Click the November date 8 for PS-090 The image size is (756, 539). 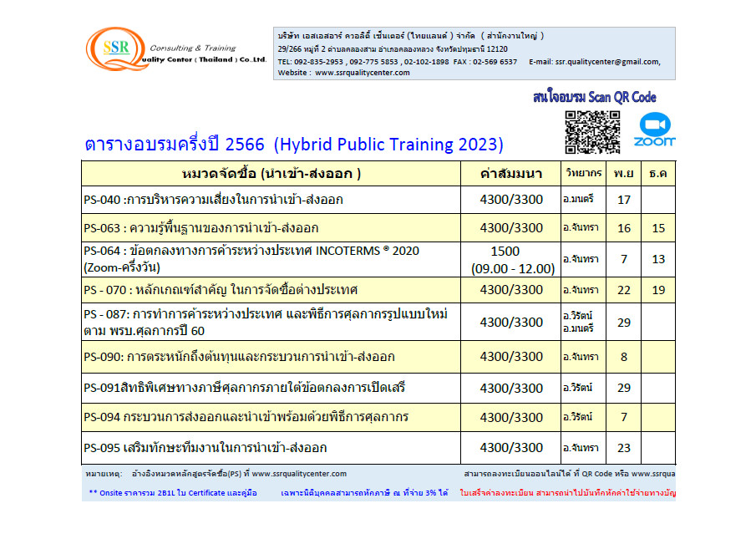pos(624,357)
